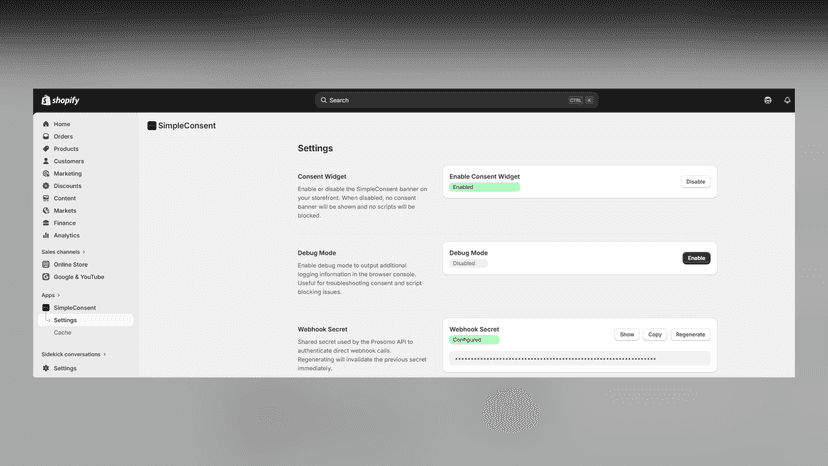Viewport: 828px width, 466px height.
Task: Click the Disabled status badge
Action: point(468,263)
